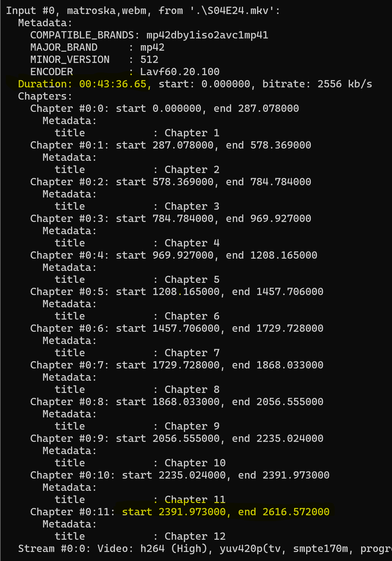Click the Chapters: heading line
Image resolution: width=392 pixels, height=561 pixels.
45,96
